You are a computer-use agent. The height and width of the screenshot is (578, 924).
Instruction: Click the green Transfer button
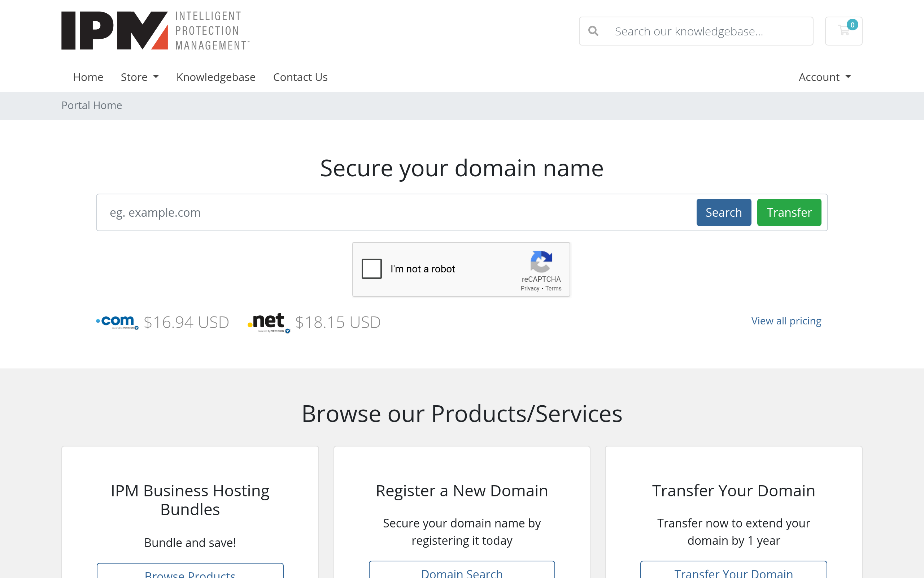click(789, 212)
